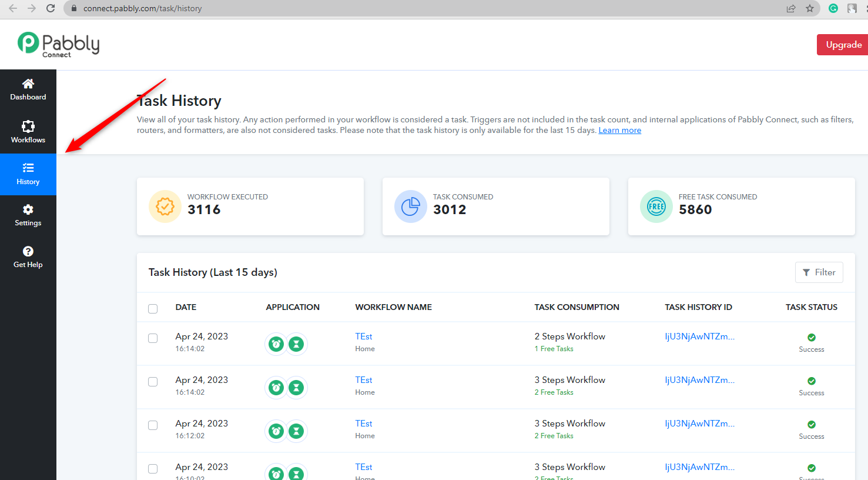Open Get Help in the sidebar
Viewport: 868px width, 480px height.
pyautogui.click(x=28, y=257)
